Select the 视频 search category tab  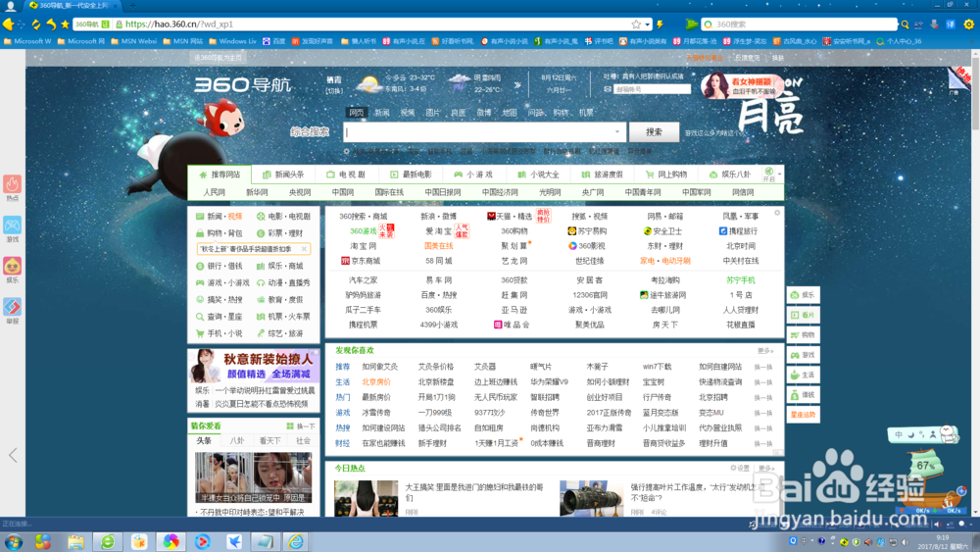[408, 113]
